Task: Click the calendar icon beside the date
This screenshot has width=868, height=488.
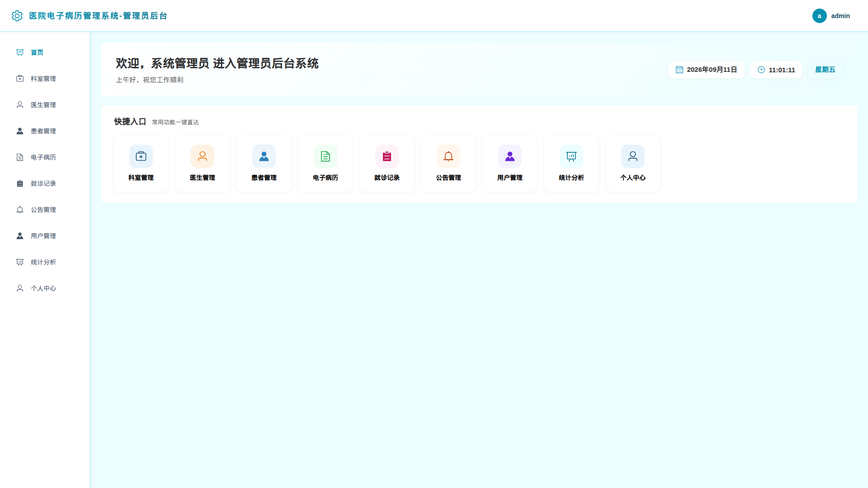Action: pos(679,70)
